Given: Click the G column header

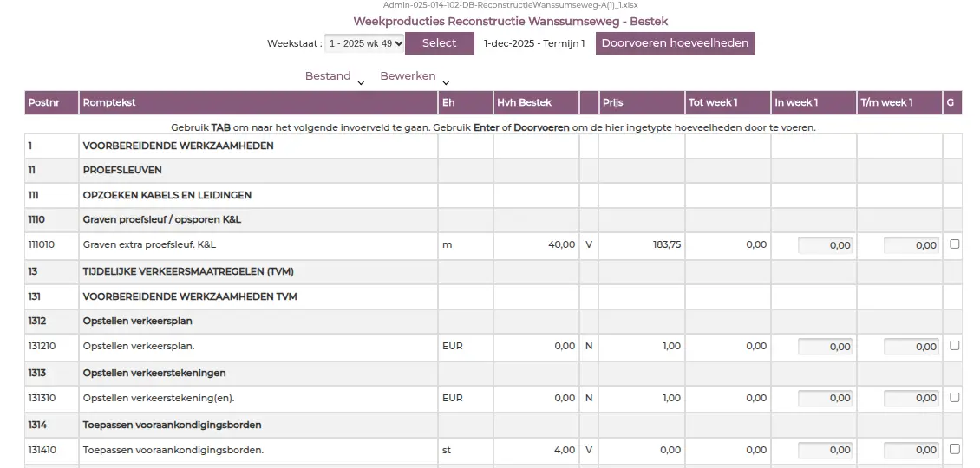Looking at the screenshot, I should click(x=952, y=102).
